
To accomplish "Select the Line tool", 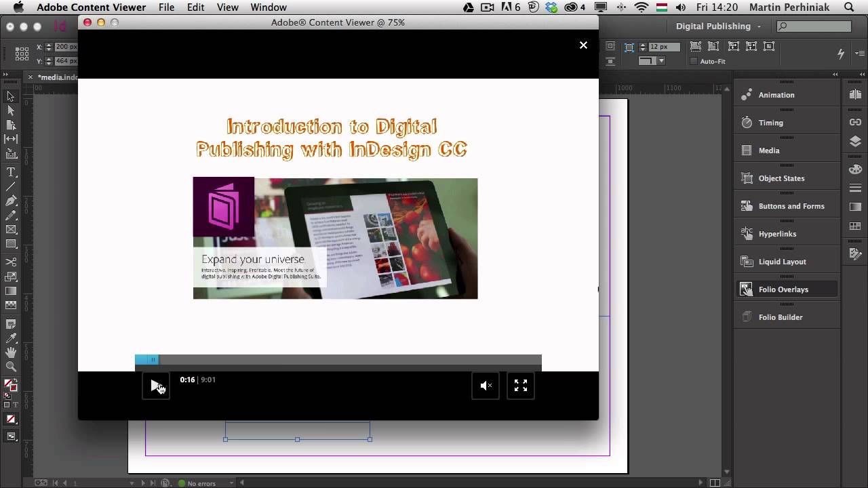I will 11,186.
